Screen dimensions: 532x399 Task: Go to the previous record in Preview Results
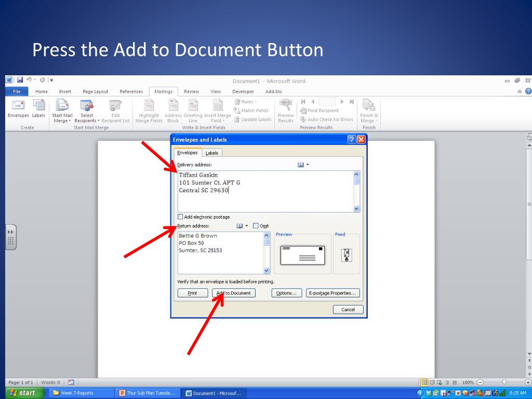(x=313, y=101)
